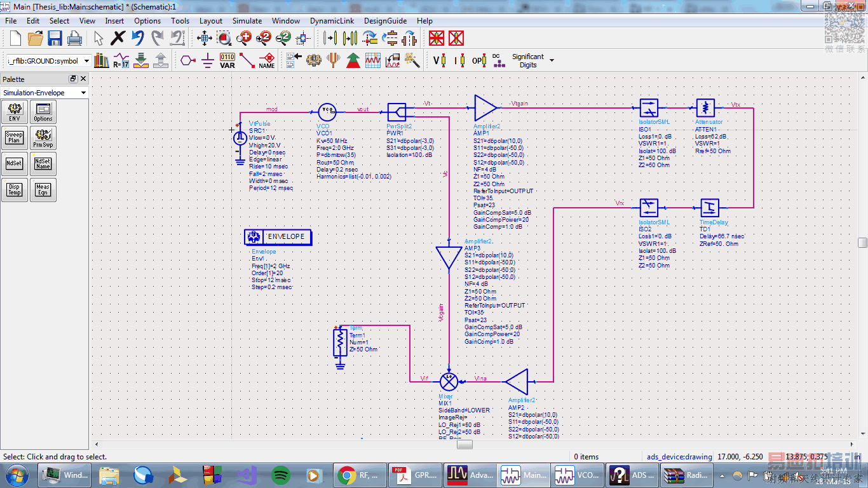The image size is (868, 488).
Task: Open the Significant Digits dropdown
Action: [x=551, y=60]
